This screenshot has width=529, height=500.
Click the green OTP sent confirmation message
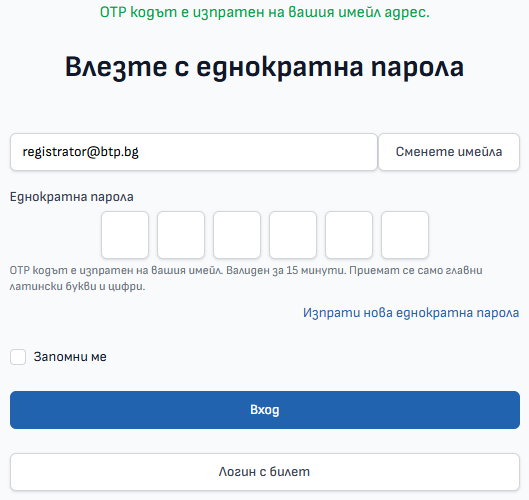[265, 12]
